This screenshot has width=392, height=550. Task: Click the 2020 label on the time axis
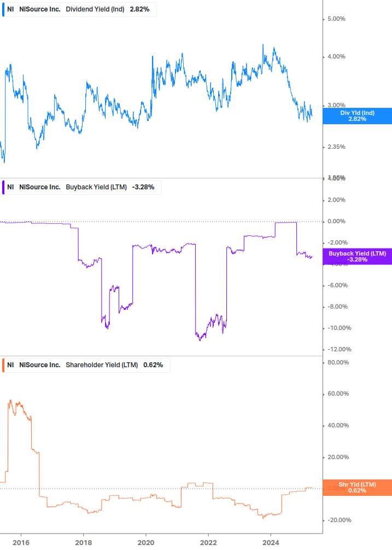pos(146,543)
